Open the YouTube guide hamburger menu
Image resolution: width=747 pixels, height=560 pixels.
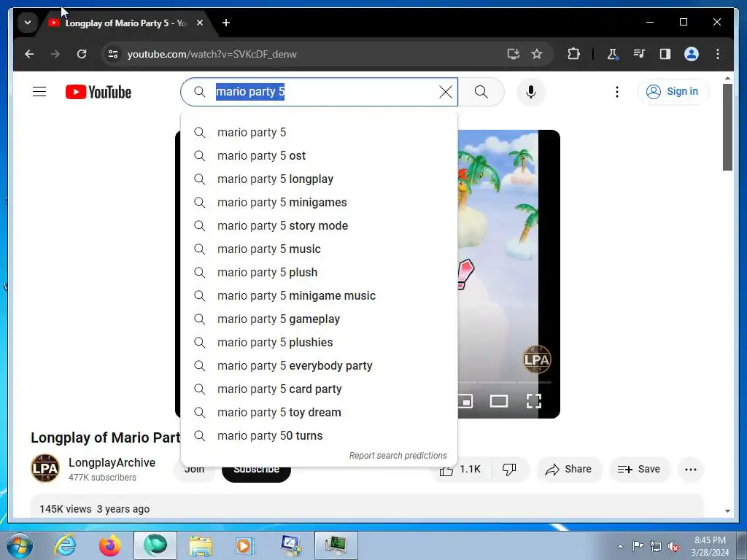(x=39, y=91)
